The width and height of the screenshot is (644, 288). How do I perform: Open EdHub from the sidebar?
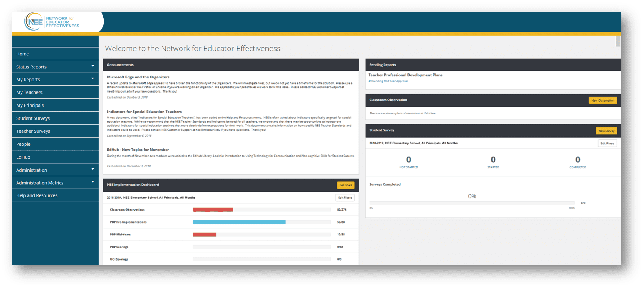tap(23, 157)
